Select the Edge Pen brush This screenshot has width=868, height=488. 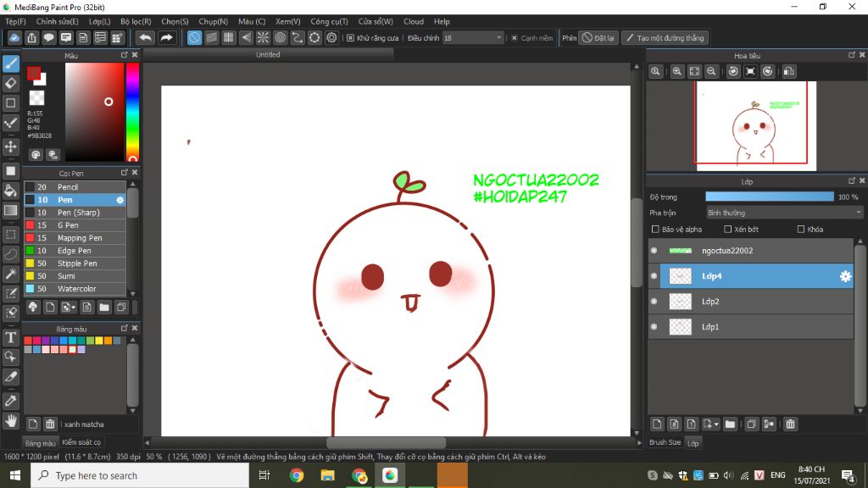pyautogui.click(x=75, y=251)
